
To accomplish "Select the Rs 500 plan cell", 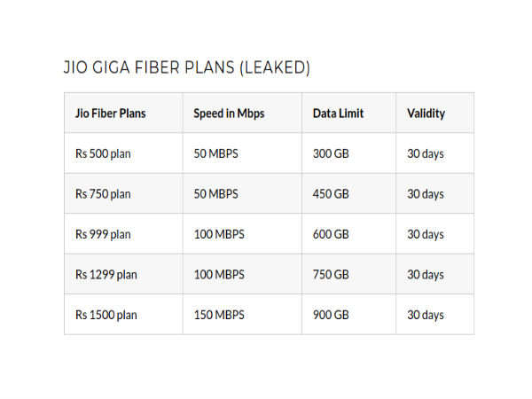I will tap(103, 153).
